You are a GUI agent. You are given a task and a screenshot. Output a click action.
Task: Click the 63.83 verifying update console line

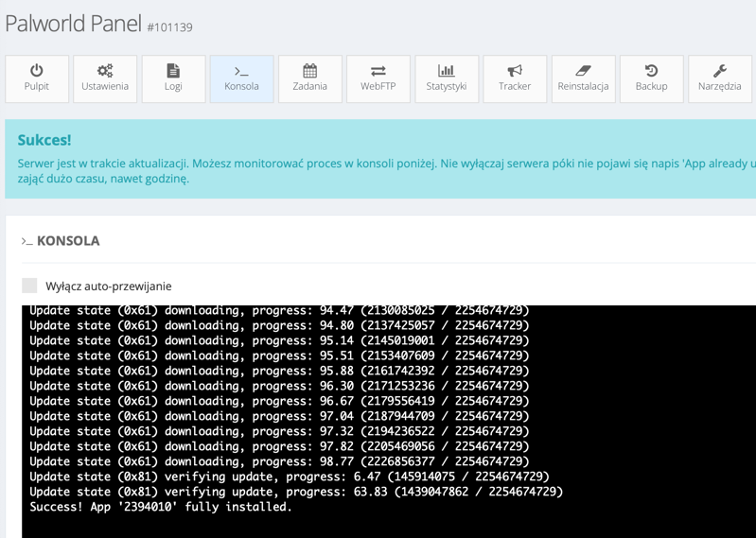[295, 492]
